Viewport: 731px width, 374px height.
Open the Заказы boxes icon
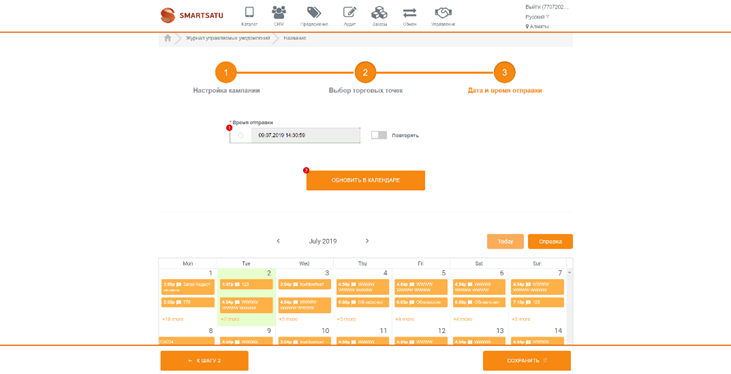(379, 12)
